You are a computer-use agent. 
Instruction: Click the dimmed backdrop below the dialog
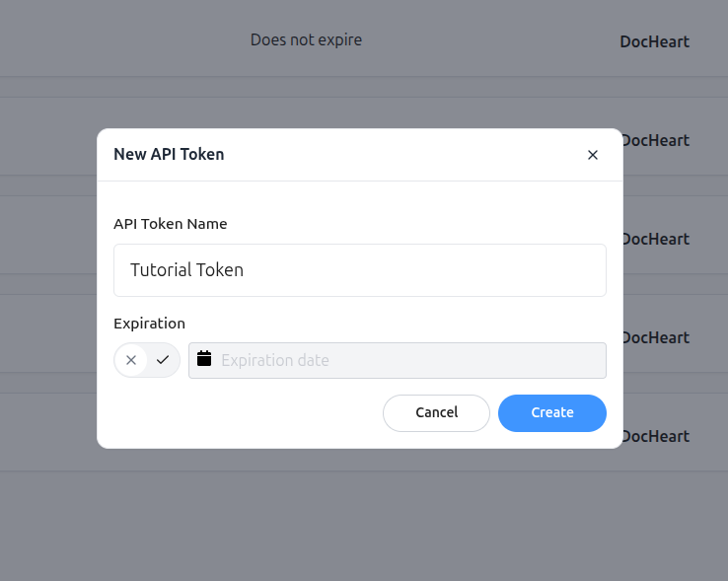click(364, 523)
